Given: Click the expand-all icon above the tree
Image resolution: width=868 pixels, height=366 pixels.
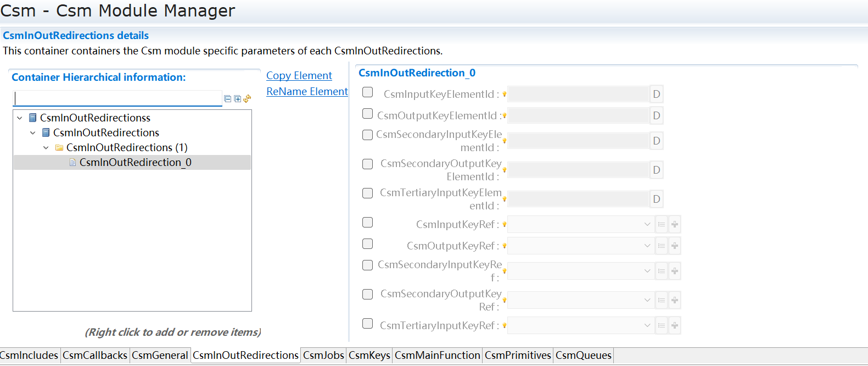Looking at the screenshot, I should [x=237, y=99].
